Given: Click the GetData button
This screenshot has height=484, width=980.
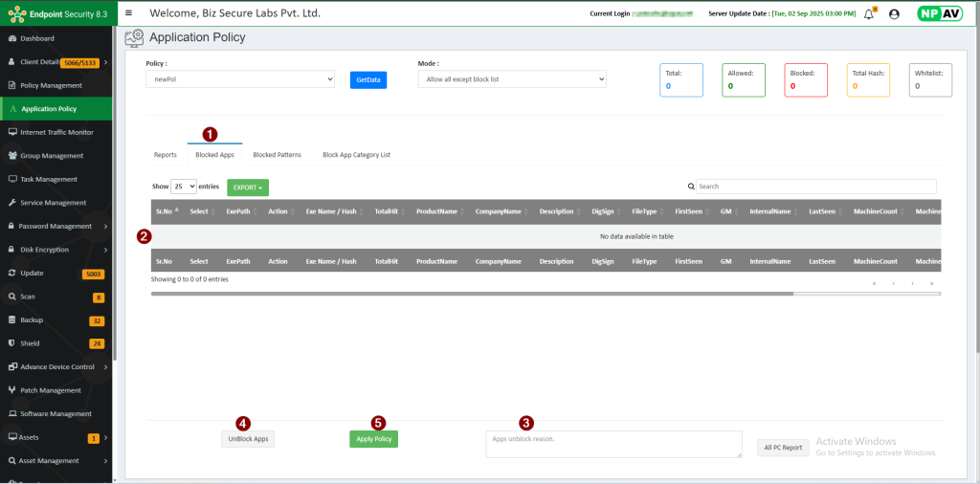Looking at the screenshot, I should (x=368, y=80).
